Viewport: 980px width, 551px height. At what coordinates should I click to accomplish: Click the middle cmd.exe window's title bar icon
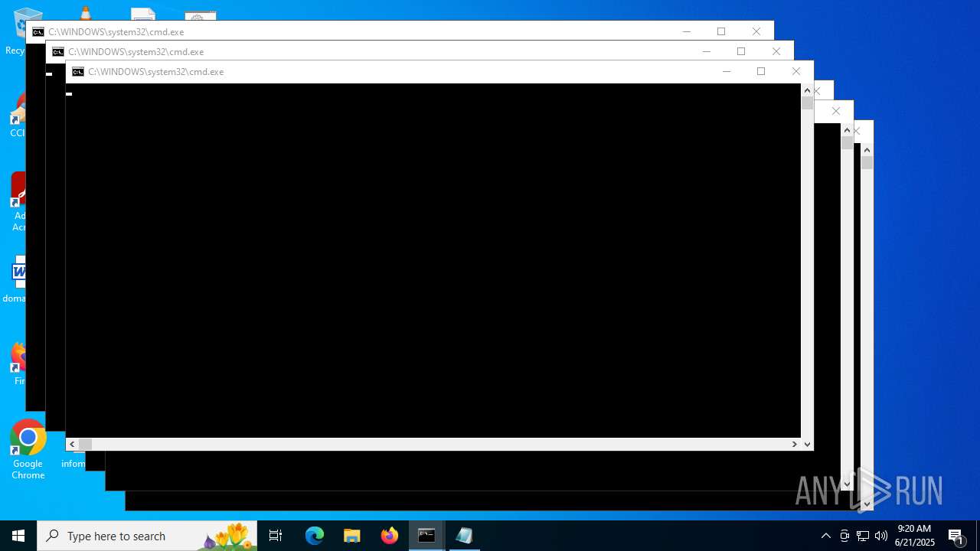tap(58, 52)
